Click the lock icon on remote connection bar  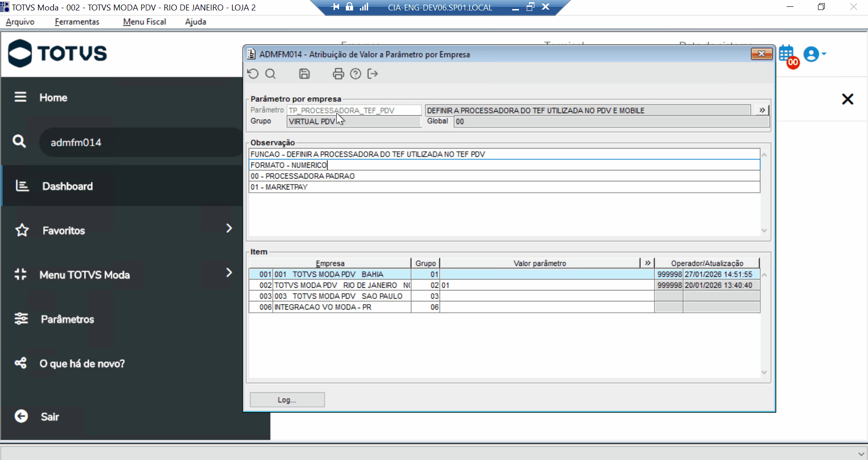click(349, 7)
